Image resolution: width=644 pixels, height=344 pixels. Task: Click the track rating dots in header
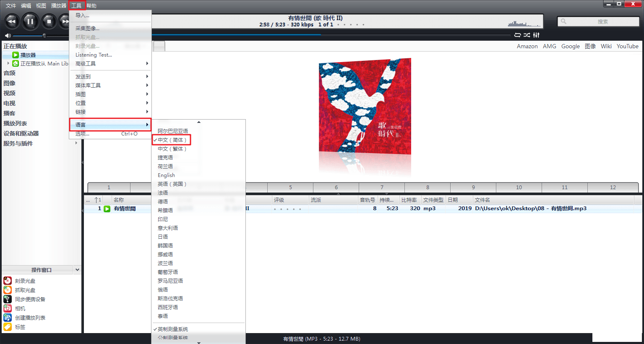click(351, 24)
